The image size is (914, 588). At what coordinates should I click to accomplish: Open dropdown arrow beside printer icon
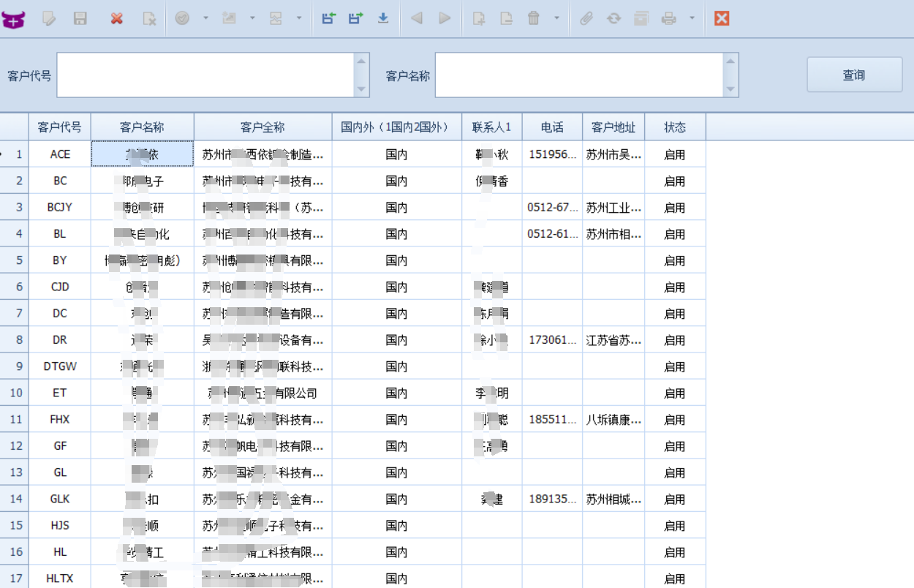click(x=692, y=18)
